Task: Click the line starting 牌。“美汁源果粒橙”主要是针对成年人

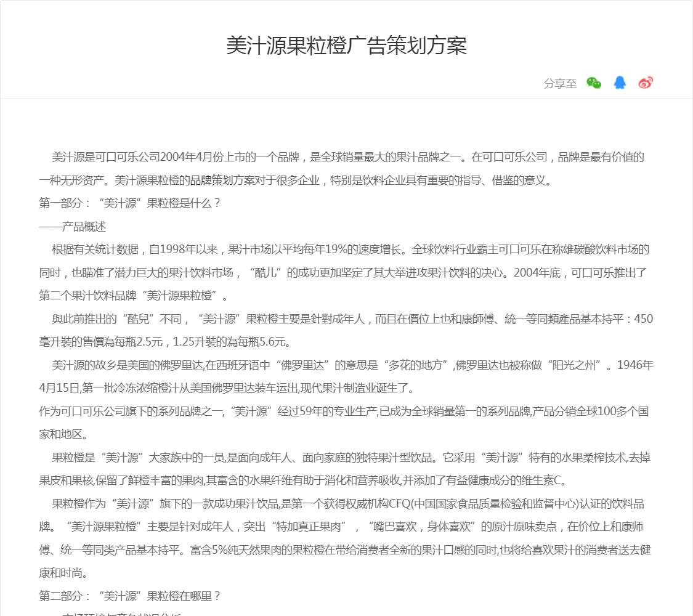Action: (x=341, y=527)
